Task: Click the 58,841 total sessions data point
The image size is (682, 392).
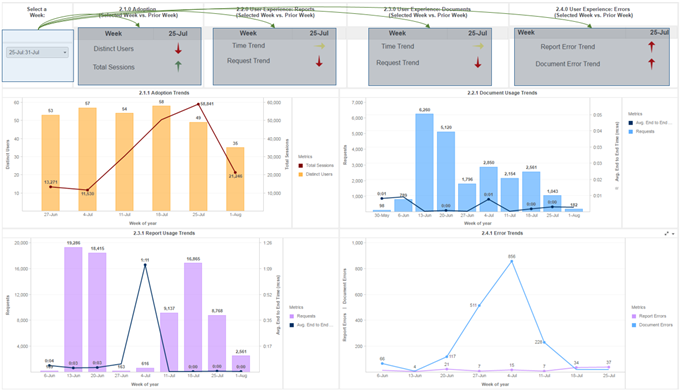Action: (x=199, y=104)
